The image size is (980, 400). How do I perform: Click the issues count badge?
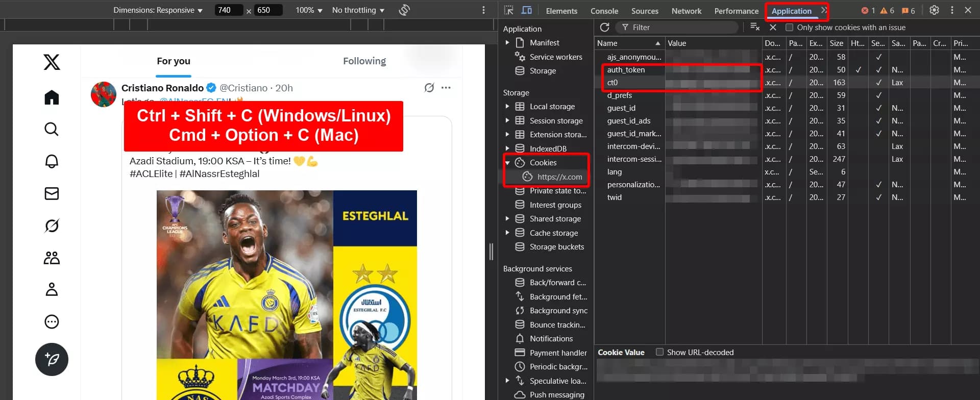click(x=908, y=11)
